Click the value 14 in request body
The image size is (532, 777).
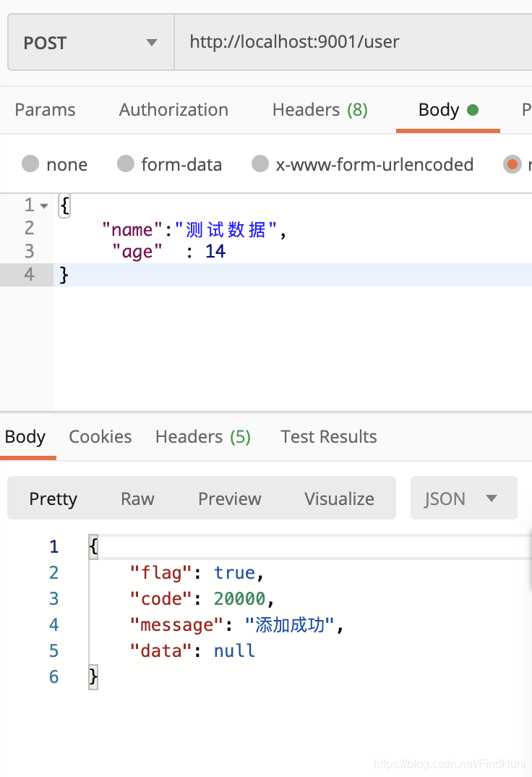(x=215, y=252)
